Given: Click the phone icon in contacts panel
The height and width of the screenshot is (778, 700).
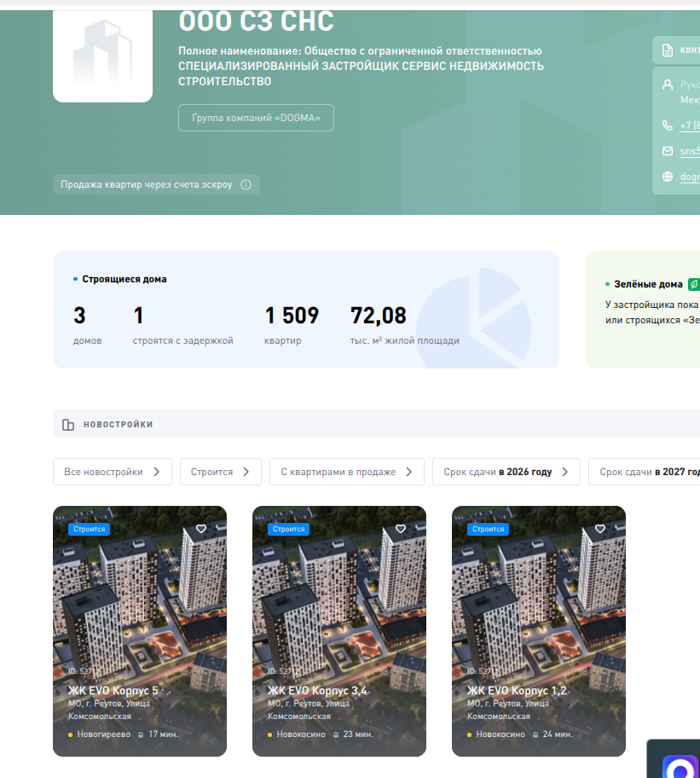Looking at the screenshot, I should pos(668,125).
